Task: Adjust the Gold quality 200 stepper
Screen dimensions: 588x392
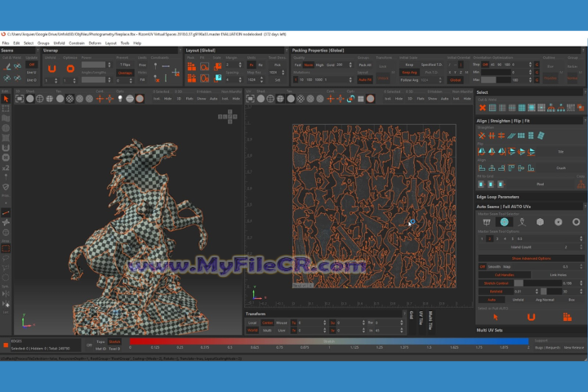Action: [x=350, y=65]
